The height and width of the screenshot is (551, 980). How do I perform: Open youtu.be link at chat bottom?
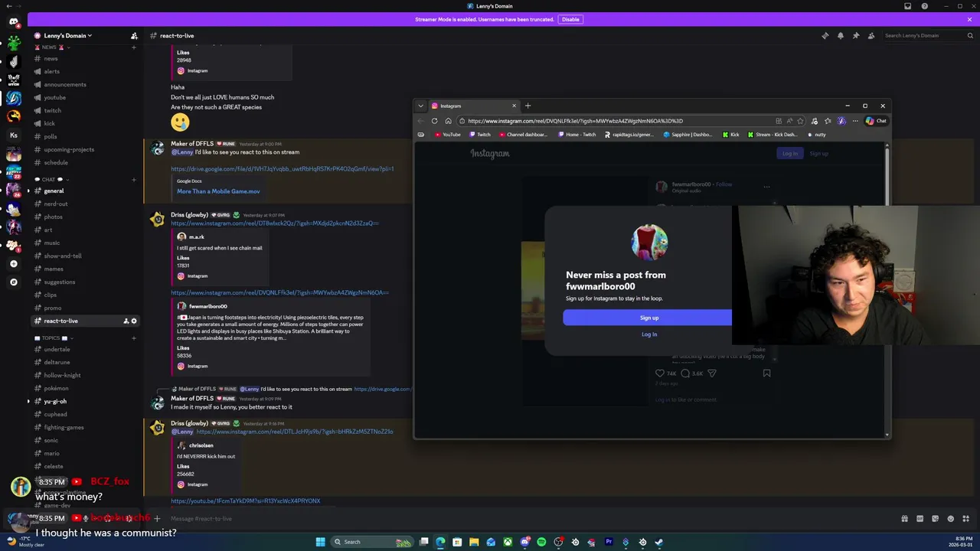(x=245, y=501)
